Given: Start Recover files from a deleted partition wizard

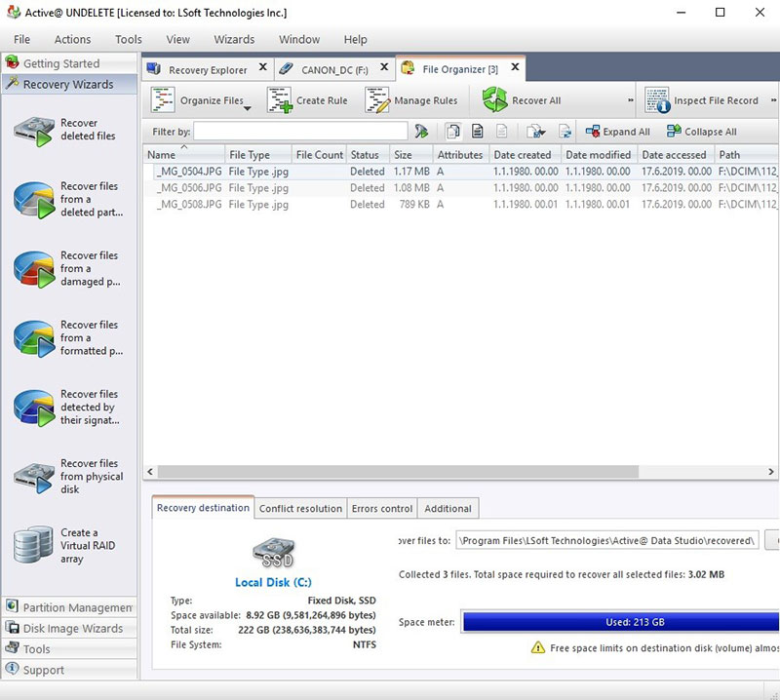Looking at the screenshot, I should [x=68, y=200].
